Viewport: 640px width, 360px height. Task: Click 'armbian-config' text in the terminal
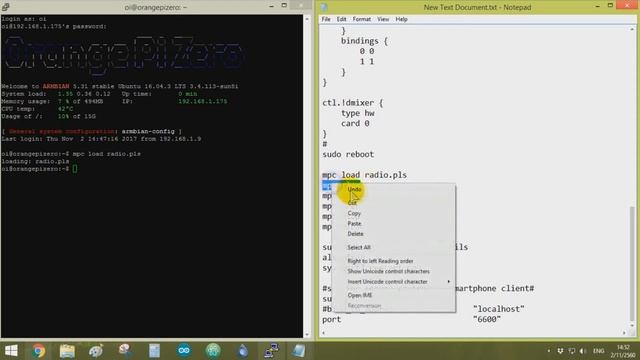click(148, 131)
